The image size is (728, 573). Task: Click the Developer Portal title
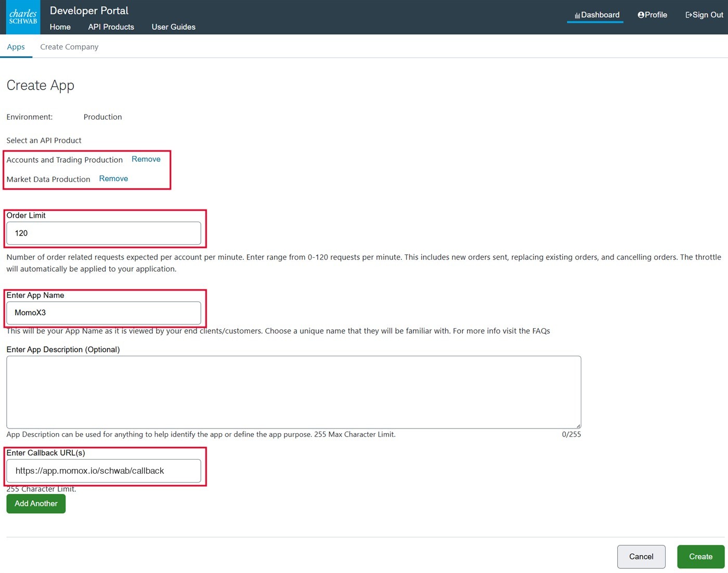tap(89, 10)
